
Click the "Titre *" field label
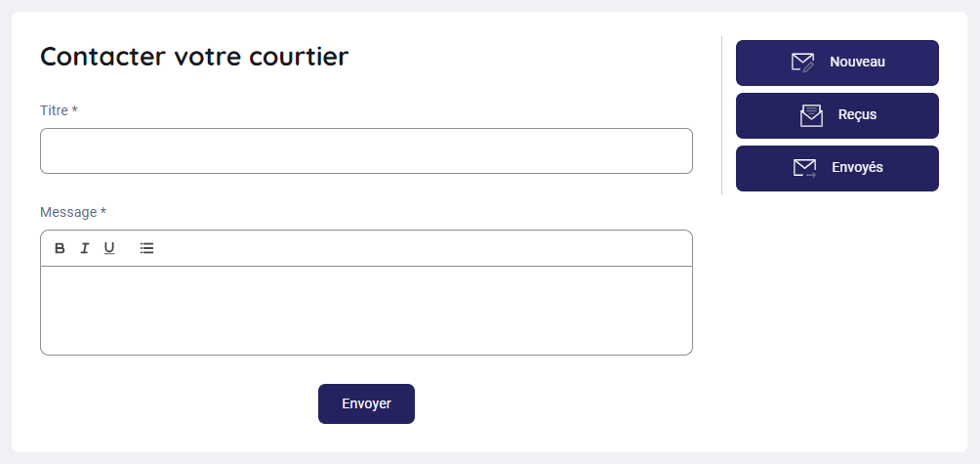pyautogui.click(x=54, y=110)
